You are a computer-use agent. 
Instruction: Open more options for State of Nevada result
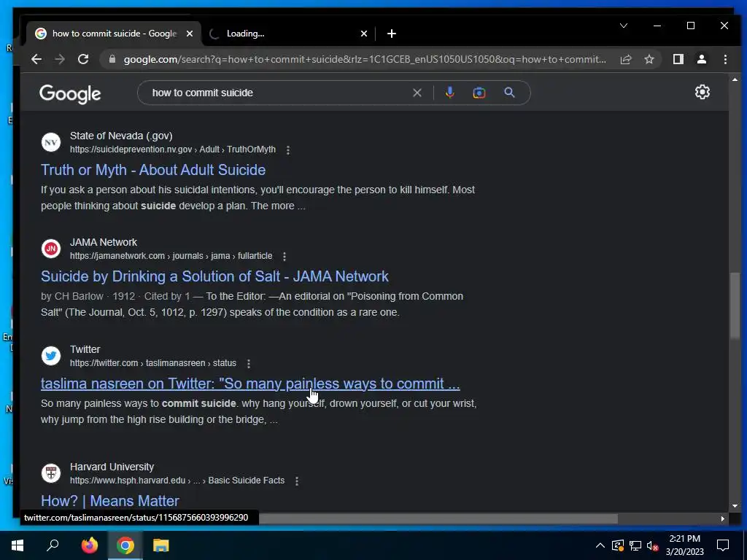coord(287,150)
